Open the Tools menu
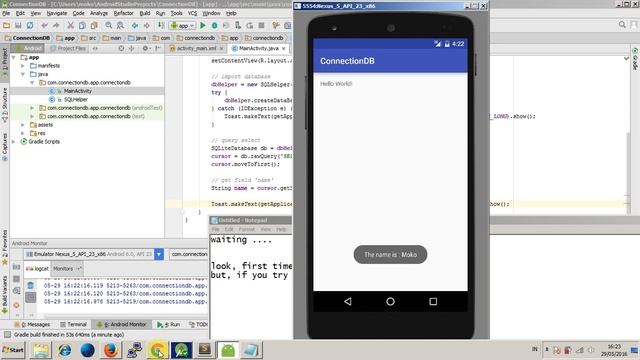Viewport: 640px width, 360px height. tap(176, 13)
